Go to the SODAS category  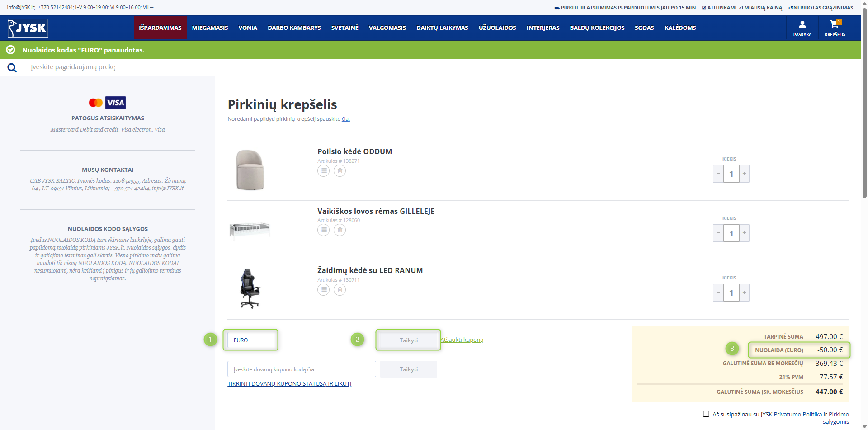[644, 28]
